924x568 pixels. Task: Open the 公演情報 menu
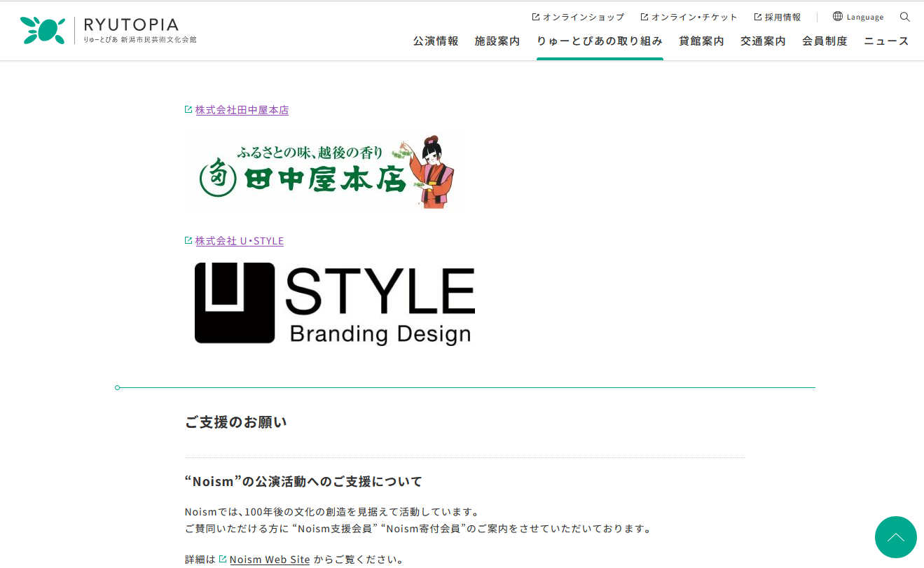(436, 41)
